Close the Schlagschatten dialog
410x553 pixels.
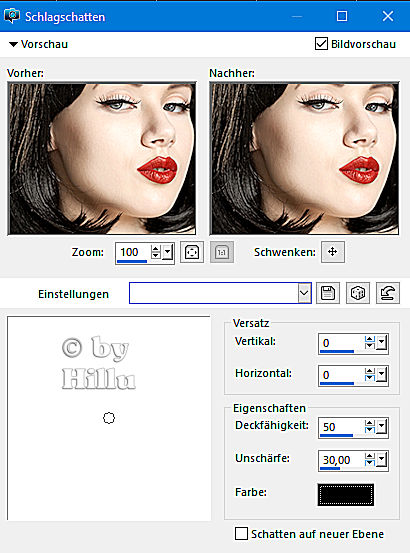coord(388,16)
